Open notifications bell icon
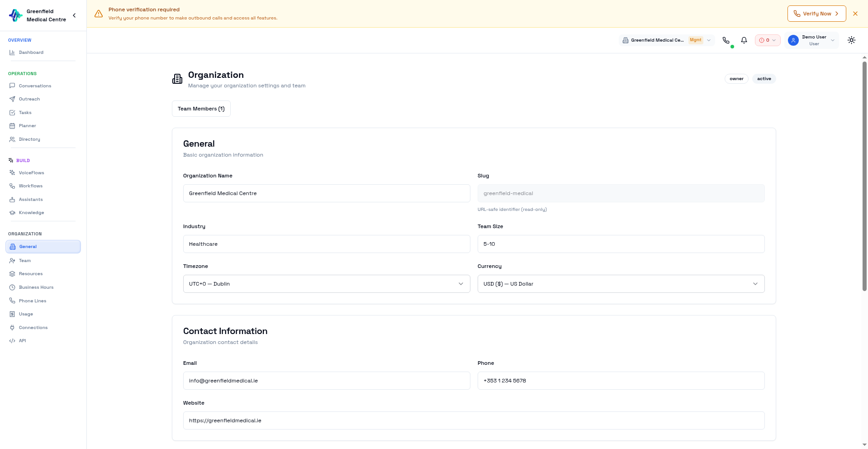The image size is (868, 449). pyautogui.click(x=744, y=40)
